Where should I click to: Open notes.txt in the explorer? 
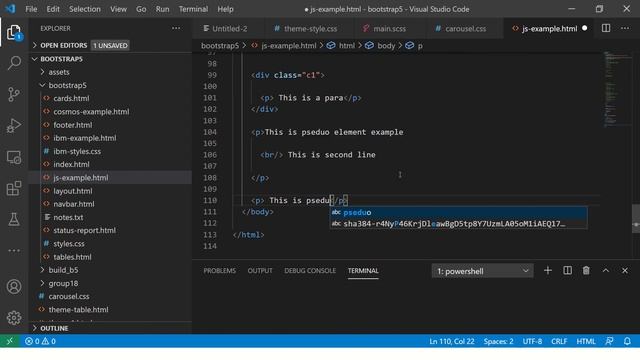[x=68, y=217]
